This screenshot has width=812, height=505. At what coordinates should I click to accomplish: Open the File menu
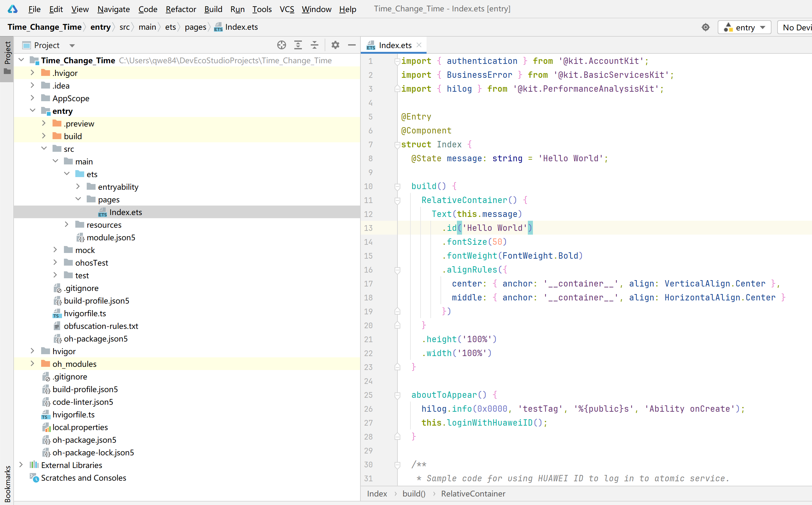[x=34, y=9]
